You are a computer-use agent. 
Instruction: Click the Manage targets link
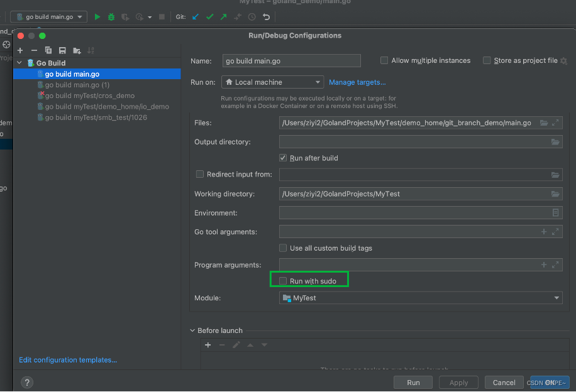click(x=357, y=82)
